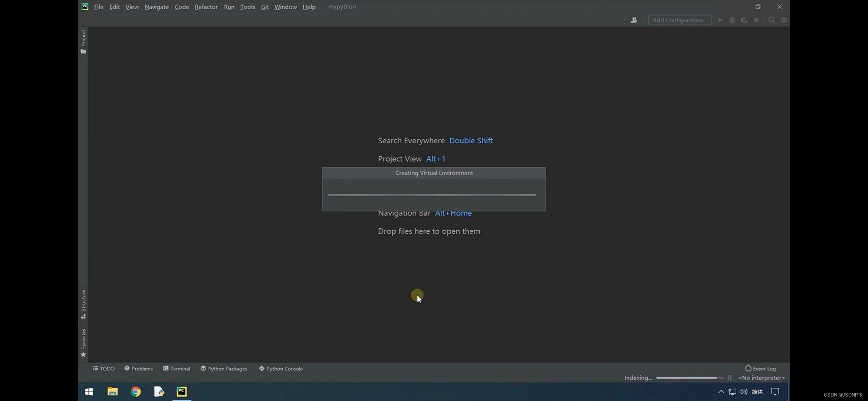This screenshot has width=868, height=401.
Task: Open Google Chrome from taskbar
Action: pos(136,392)
